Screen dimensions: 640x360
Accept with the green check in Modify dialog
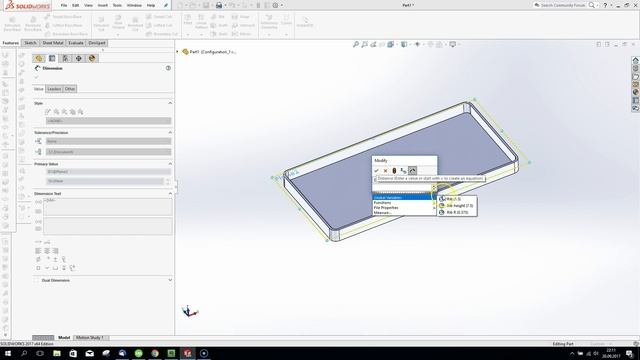[x=376, y=171]
